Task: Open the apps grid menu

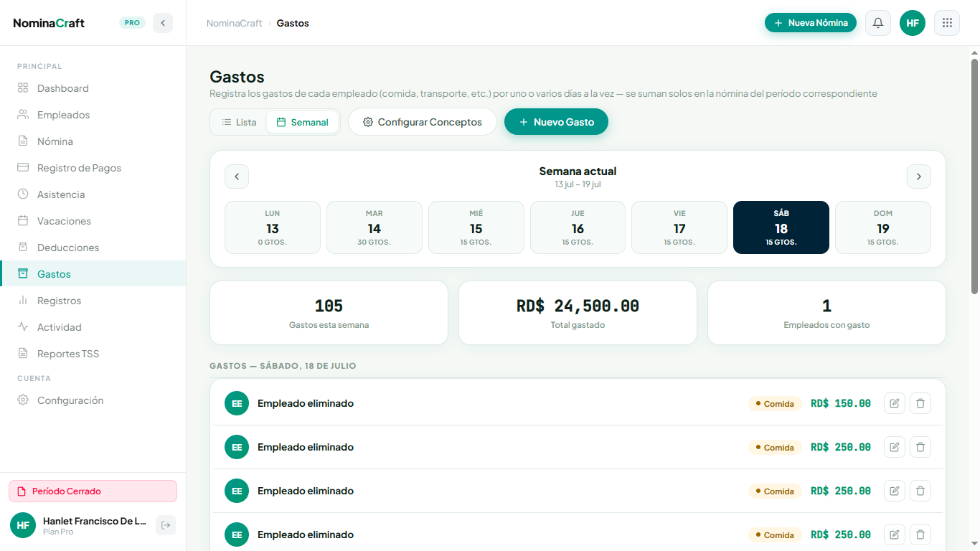Action: pos(947,23)
